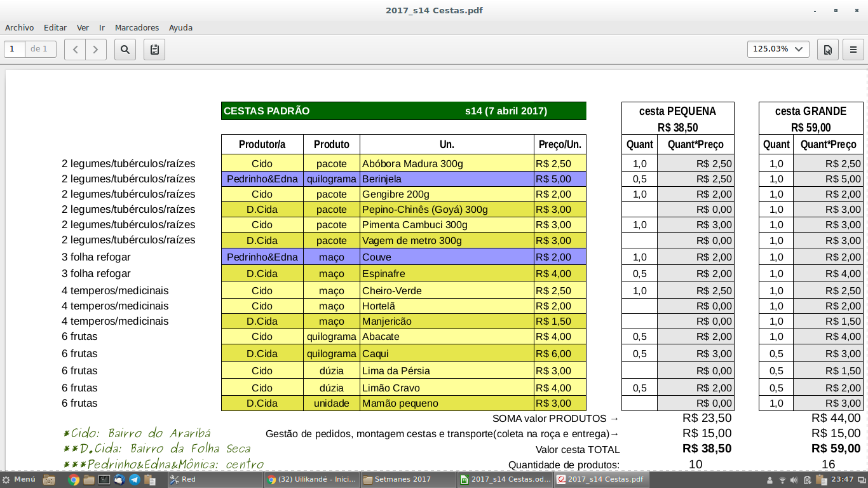Click the volume speaker tray icon
Viewport: 868px width, 488px height.
(x=795, y=480)
